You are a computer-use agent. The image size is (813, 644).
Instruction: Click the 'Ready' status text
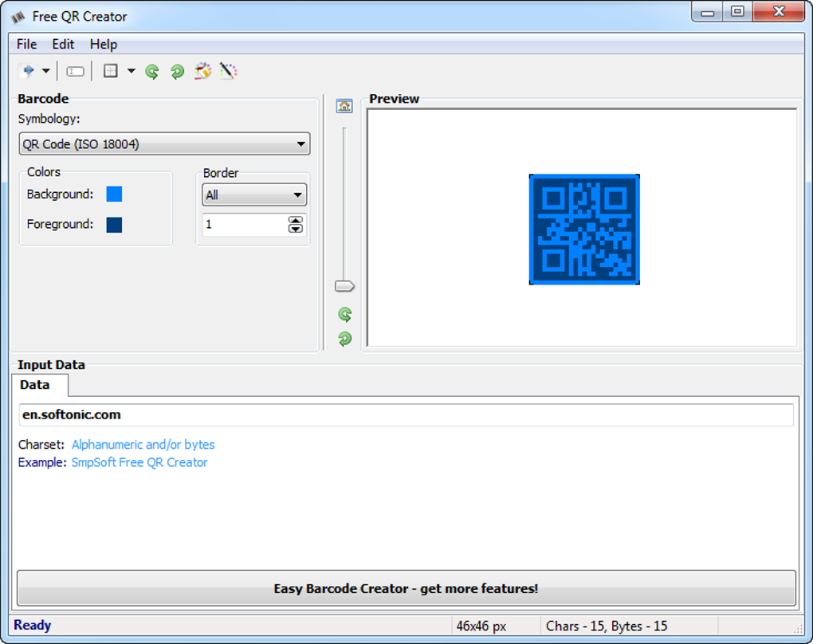coord(32,625)
